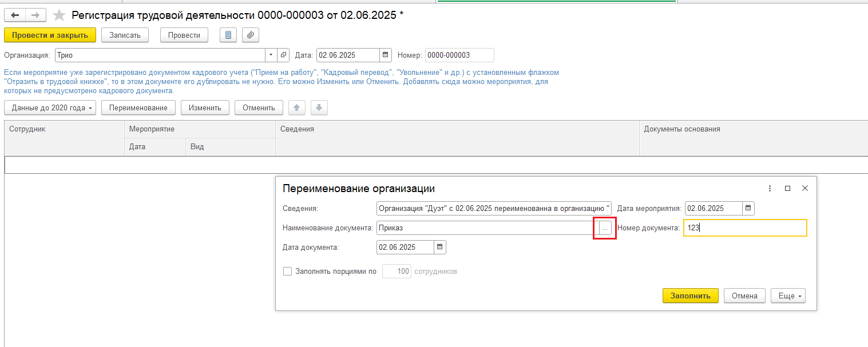Expand the Организация dropdown arrow
This screenshot has width=868, height=347.
click(271, 55)
